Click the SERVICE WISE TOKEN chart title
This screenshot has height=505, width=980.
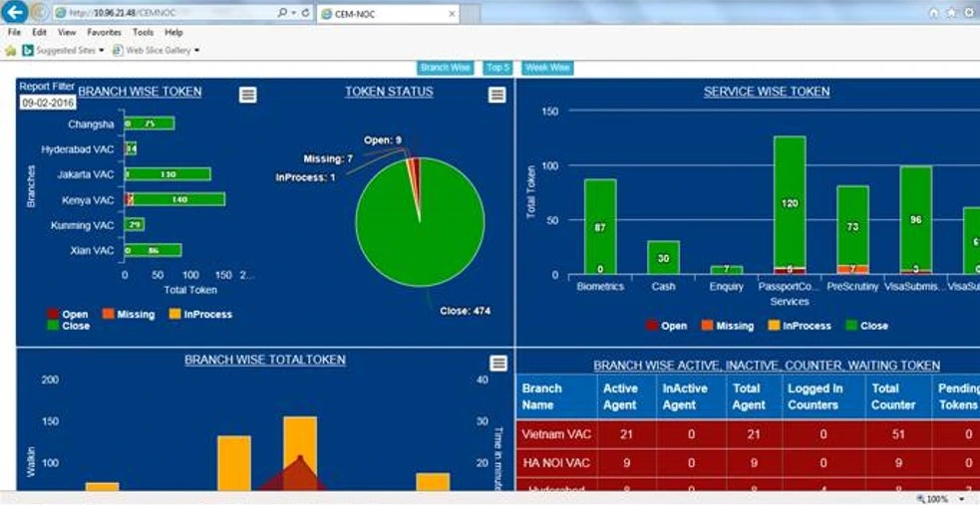click(767, 92)
